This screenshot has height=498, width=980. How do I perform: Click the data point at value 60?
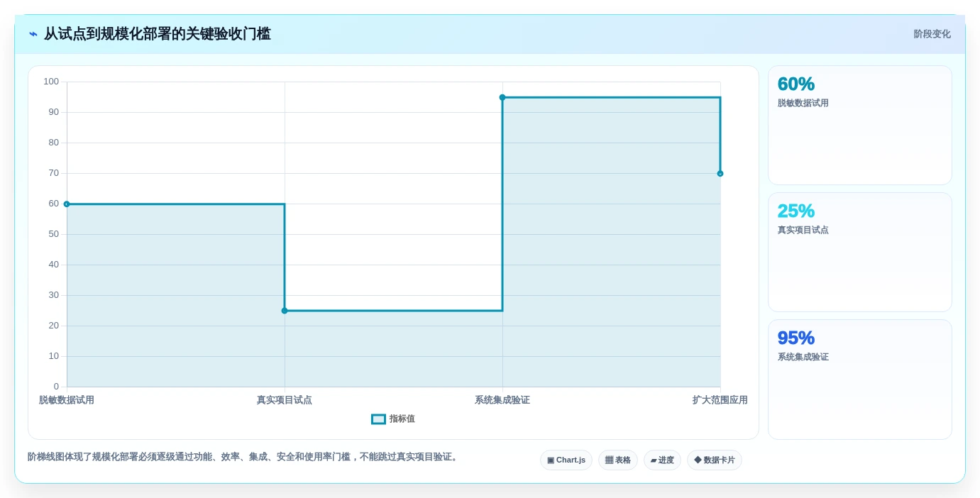67,204
